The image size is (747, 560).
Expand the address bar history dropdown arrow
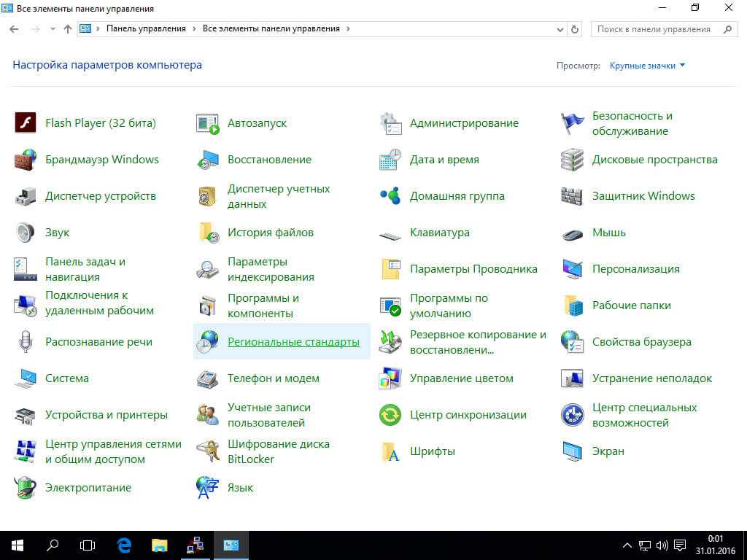(x=559, y=29)
